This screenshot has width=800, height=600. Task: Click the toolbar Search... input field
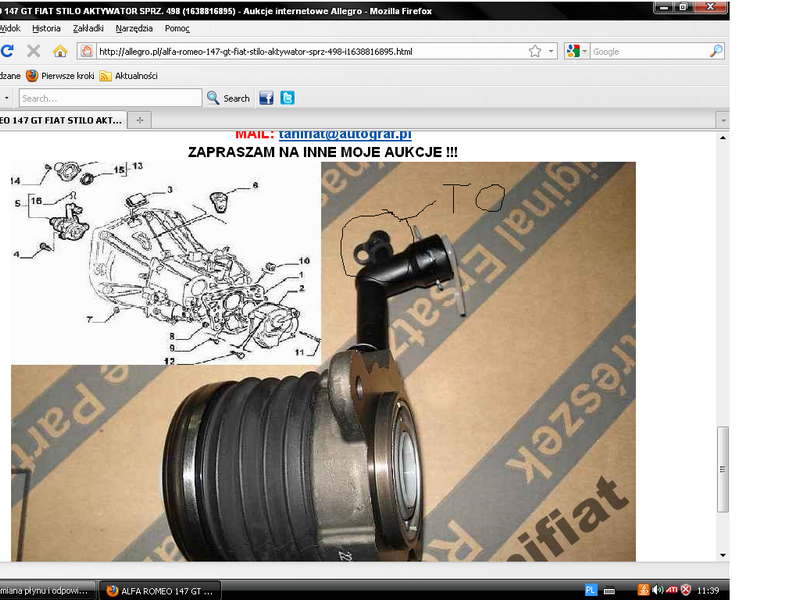110,98
